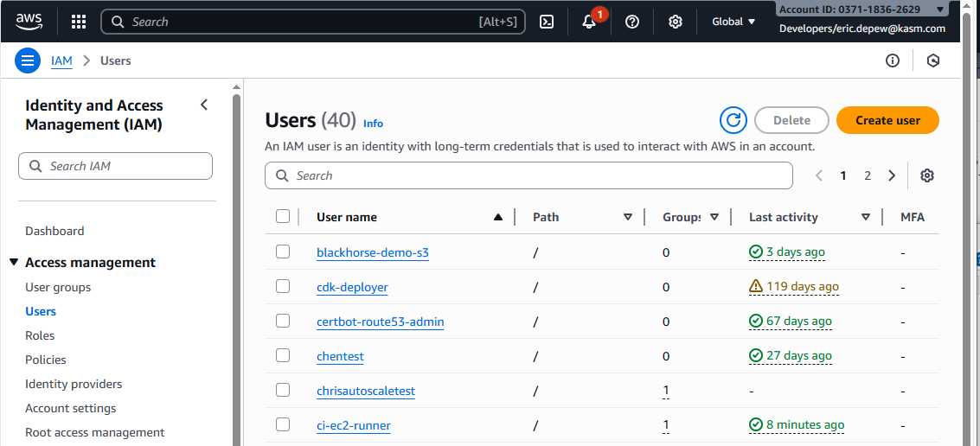
Task: Open console settings gear in top bar
Action: (676, 22)
